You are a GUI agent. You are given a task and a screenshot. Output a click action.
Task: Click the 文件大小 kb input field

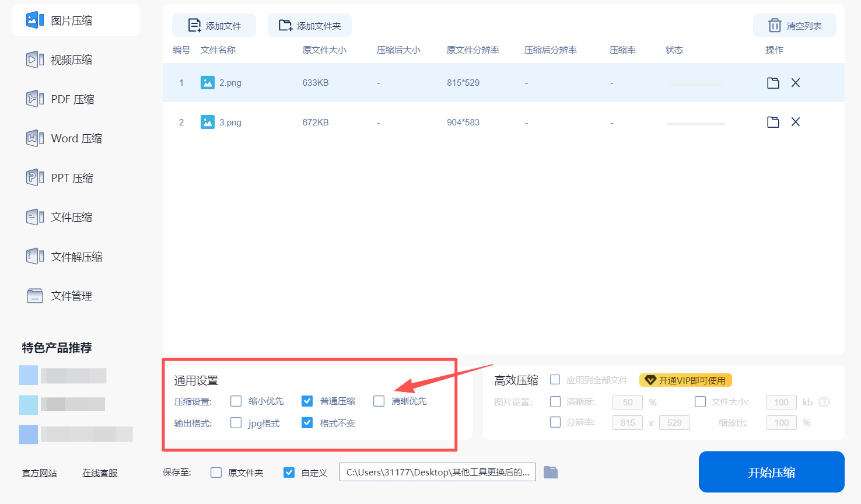[x=782, y=402]
